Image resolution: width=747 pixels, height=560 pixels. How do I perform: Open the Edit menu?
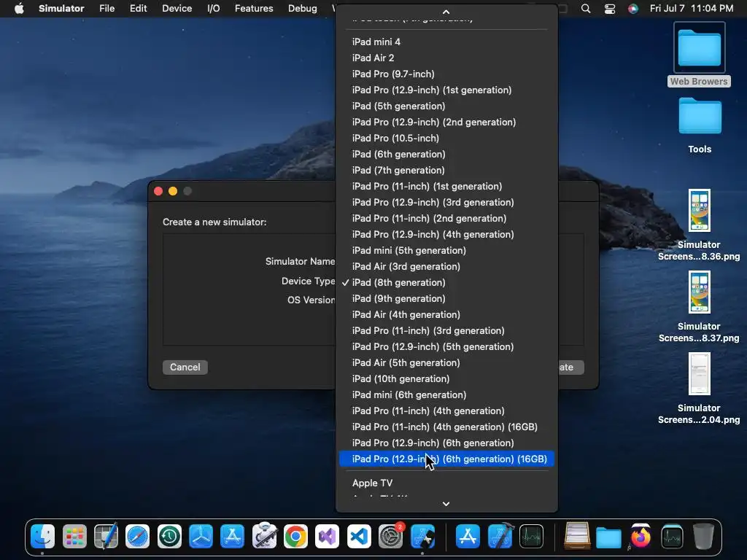coord(138,8)
